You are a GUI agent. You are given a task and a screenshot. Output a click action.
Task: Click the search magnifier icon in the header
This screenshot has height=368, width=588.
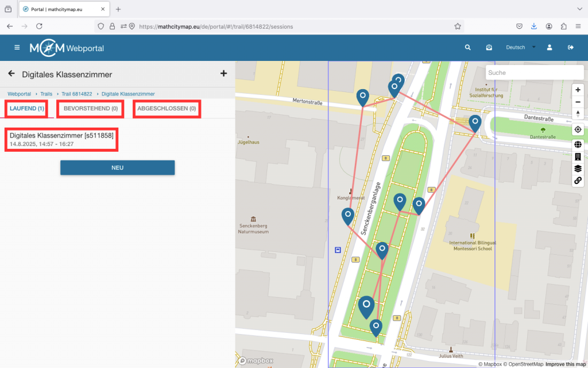(468, 48)
